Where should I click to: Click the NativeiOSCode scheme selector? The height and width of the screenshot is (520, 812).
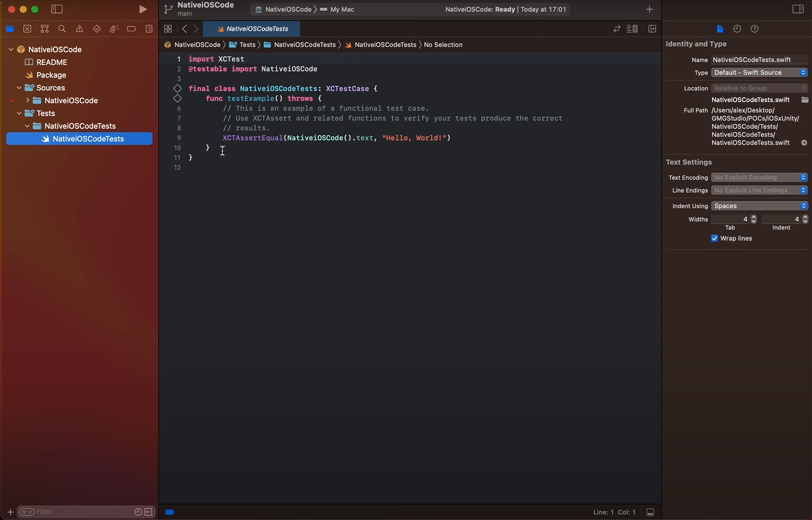coord(283,9)
